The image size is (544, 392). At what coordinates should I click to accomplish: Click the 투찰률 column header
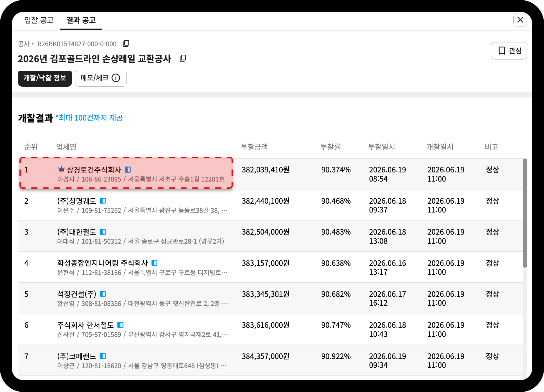[x=330, y=147]
